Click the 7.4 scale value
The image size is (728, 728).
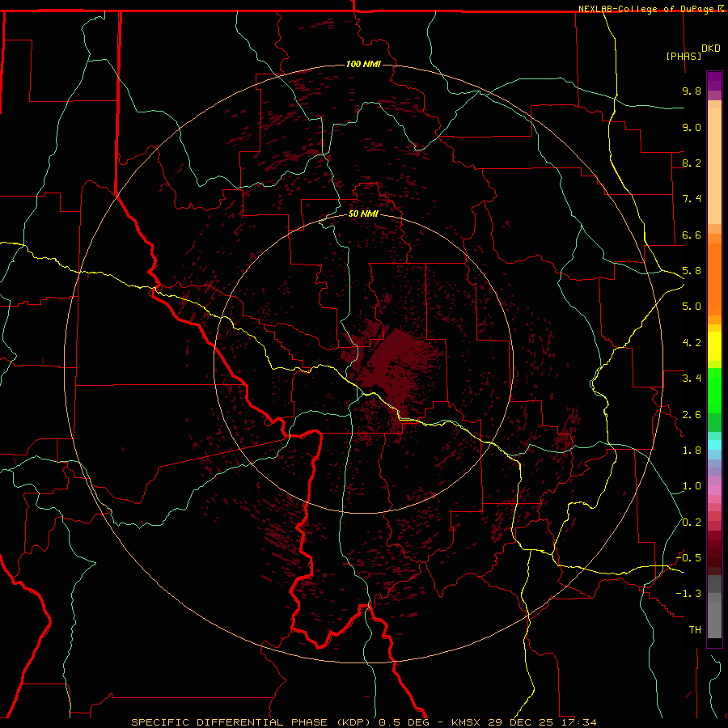[x=692, y=199]
